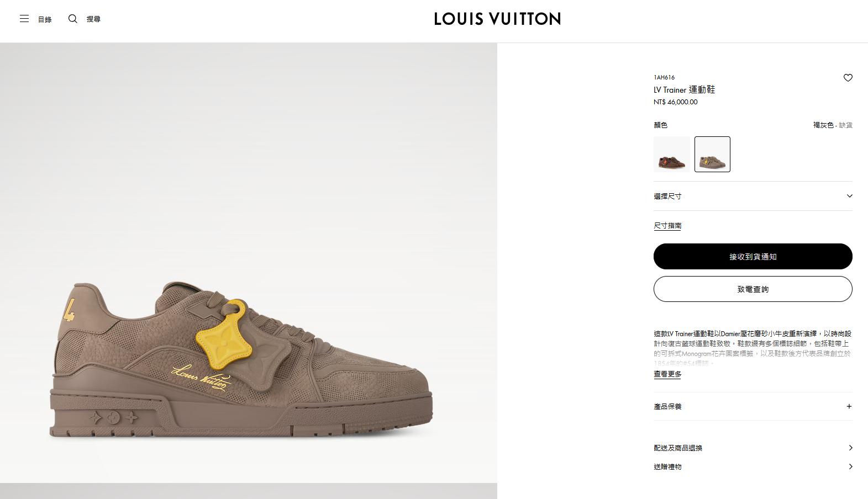Open the 配送及商品退換 section

[x=678, y=448]
